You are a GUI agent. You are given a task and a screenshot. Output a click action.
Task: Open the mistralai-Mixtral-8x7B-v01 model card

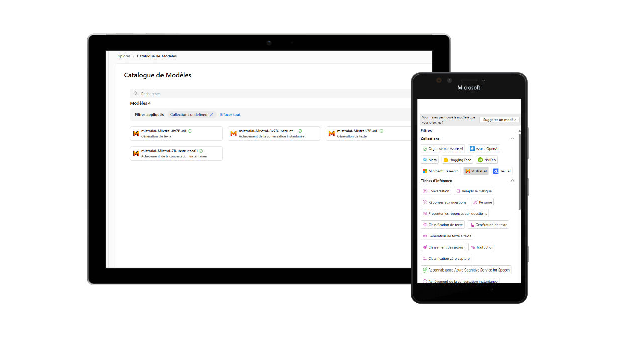pyautogui.click(x=176, y=133)
